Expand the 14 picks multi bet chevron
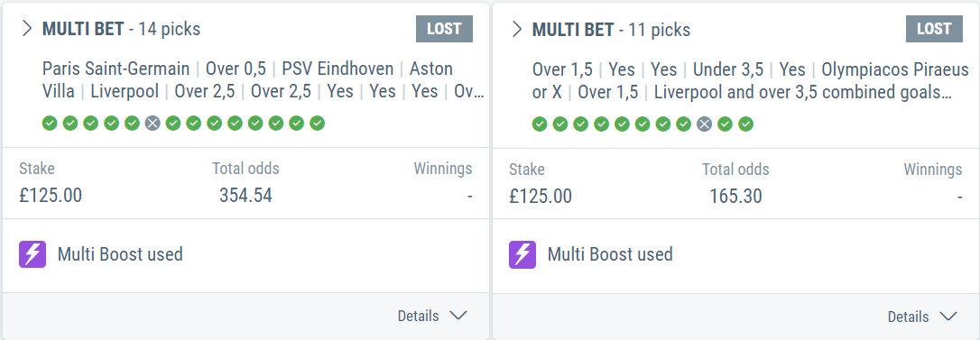Image resolution: width=980 pixels, height=340 pixels. click(x=27, y=29)
